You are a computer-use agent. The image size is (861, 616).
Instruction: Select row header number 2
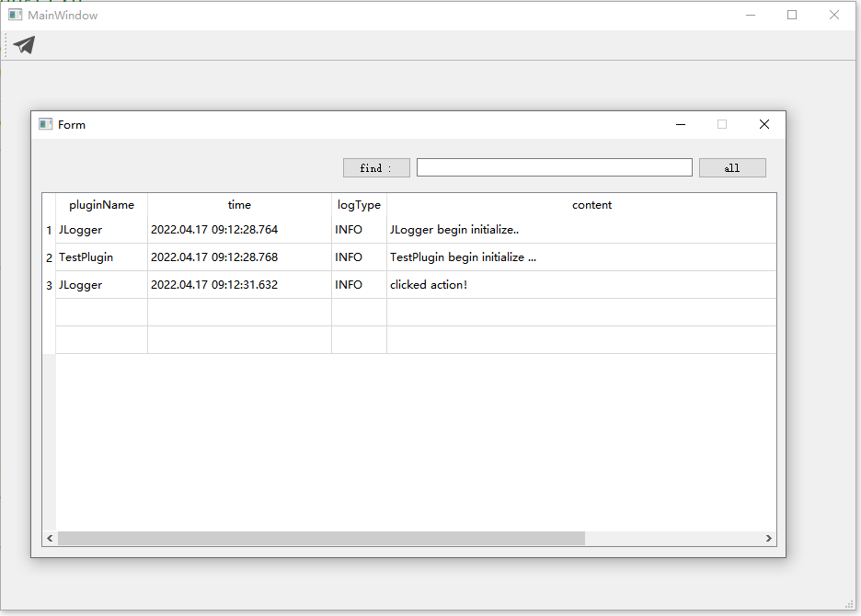pos(49,257)
